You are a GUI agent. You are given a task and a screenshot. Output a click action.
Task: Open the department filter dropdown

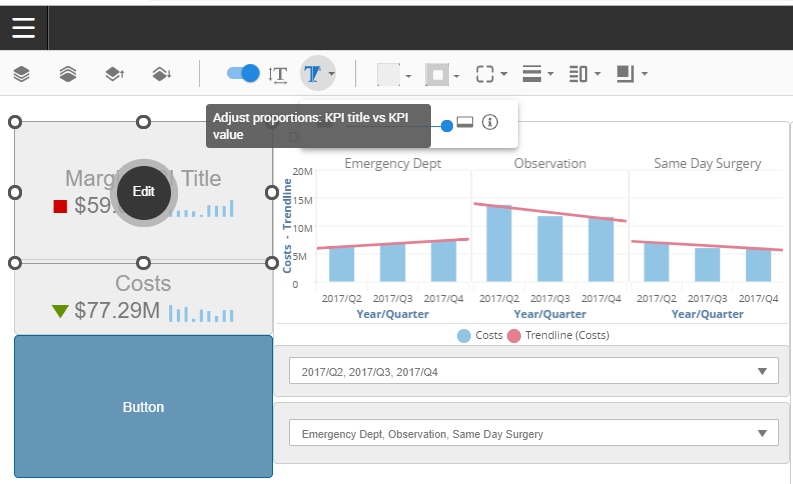[x=533, y=434]
